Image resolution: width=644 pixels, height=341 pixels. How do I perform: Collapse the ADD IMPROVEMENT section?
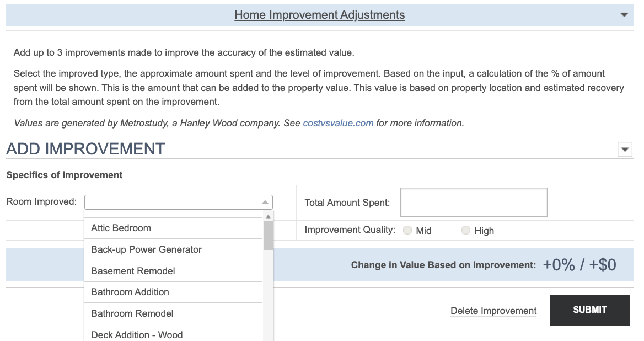(625, 149)
